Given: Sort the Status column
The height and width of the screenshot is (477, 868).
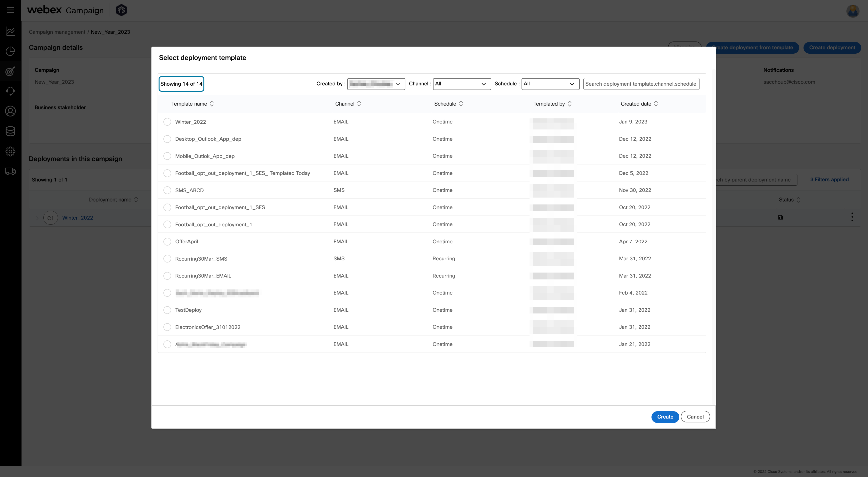Looking at the screenshot, I should click(x=798, y=200).
